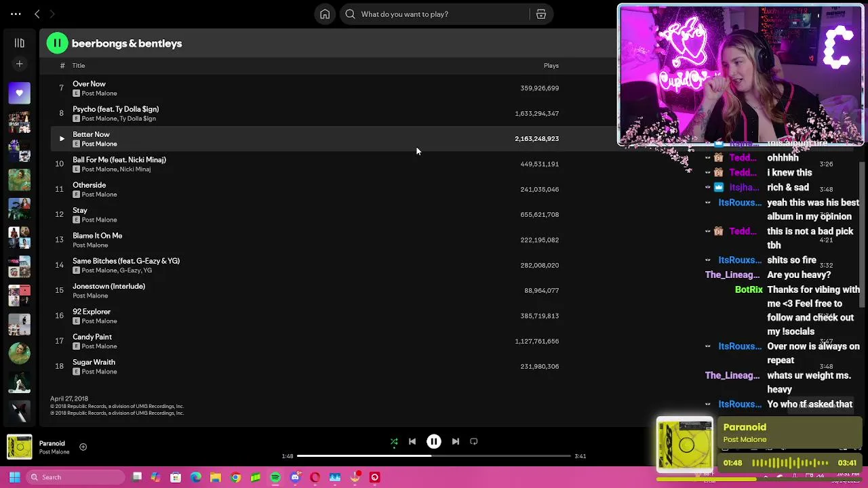
Task: Select the track '92 Explorer'
Action: click(x=92, y=312)
